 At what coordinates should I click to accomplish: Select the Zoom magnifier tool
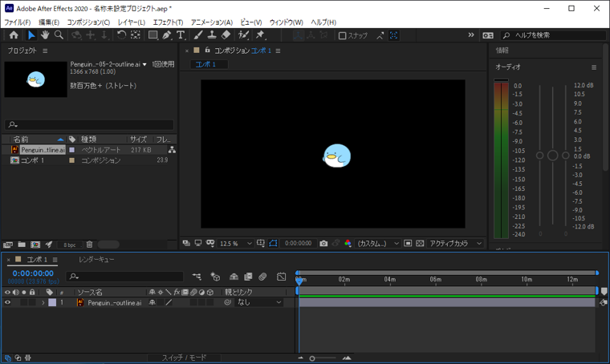click(x=59, y=35)
